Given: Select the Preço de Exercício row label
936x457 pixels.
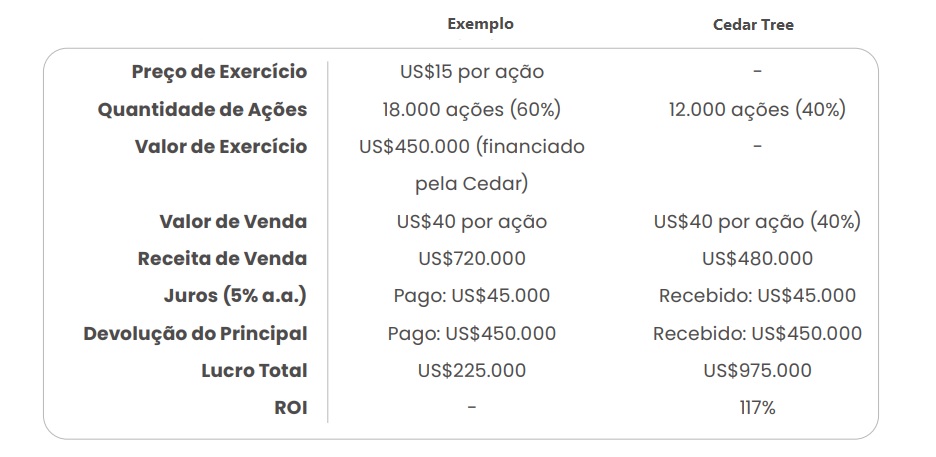Looking at the screenshot, I should [219, 72].
